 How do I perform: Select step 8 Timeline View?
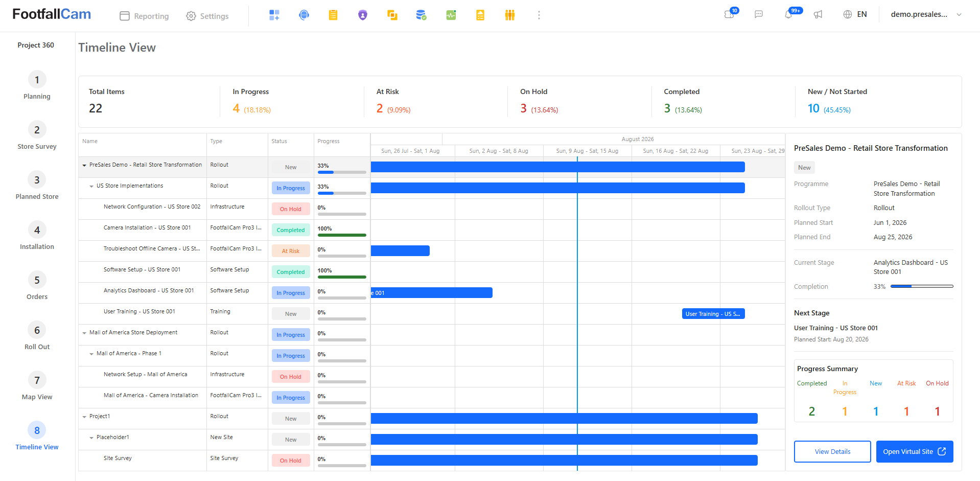(x=37, y=436)
